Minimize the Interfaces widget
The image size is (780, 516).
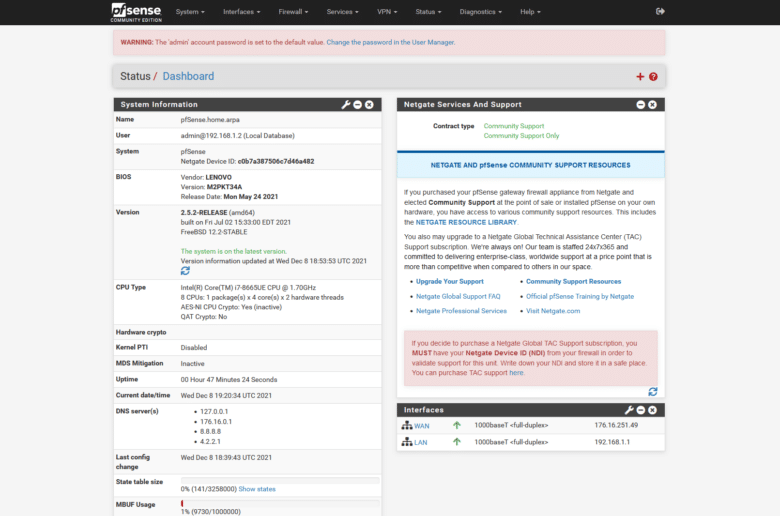coord(641,410)
